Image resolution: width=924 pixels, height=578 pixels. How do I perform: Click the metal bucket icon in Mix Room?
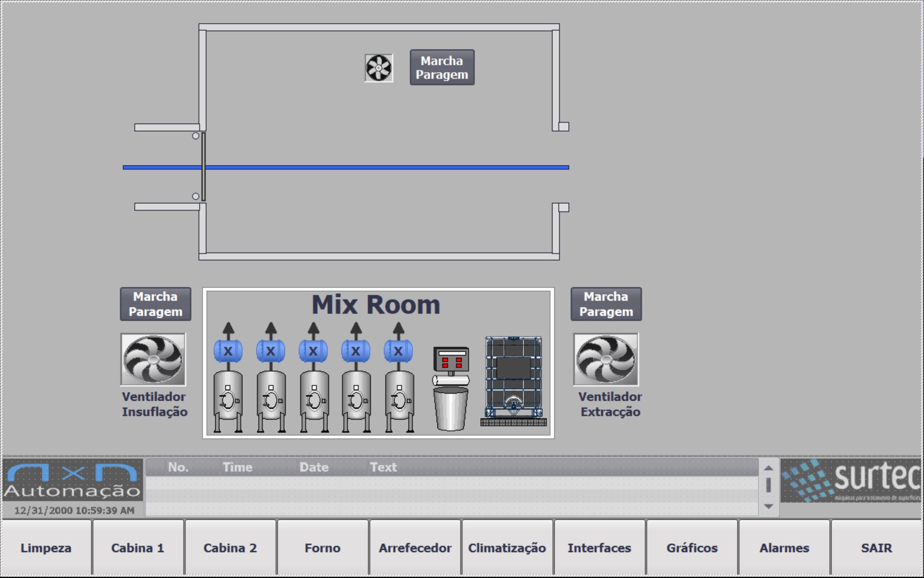pyautogui.click(x=450, y=408)
